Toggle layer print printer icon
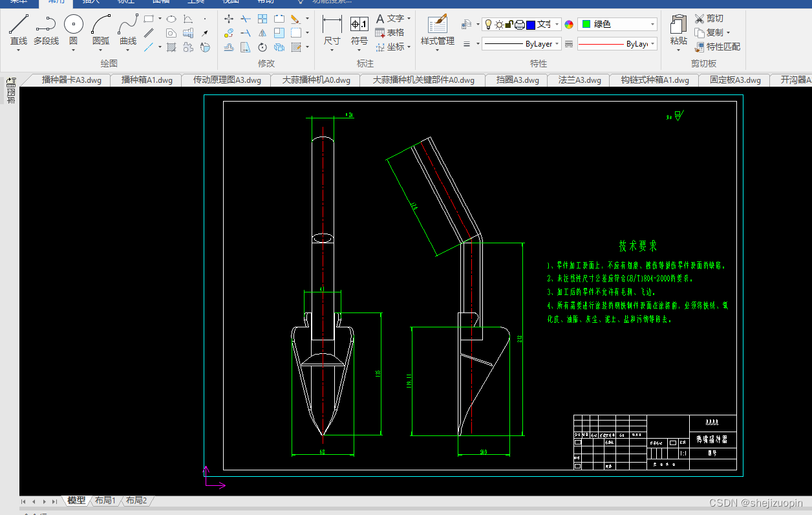Screen dimensions: 812x515 [x=519, y=25]
